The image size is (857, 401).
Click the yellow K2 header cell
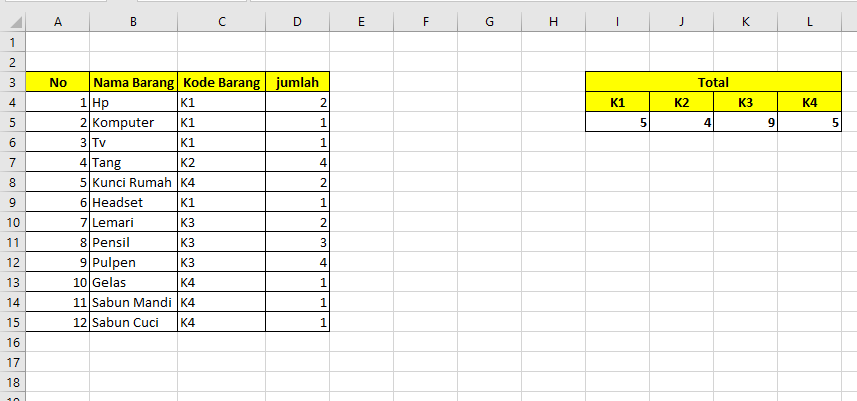(681, 102)
